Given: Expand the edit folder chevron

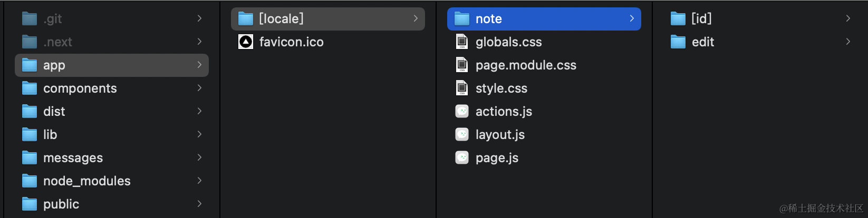Looking at the screenshot, I should (x=848, y=42).
